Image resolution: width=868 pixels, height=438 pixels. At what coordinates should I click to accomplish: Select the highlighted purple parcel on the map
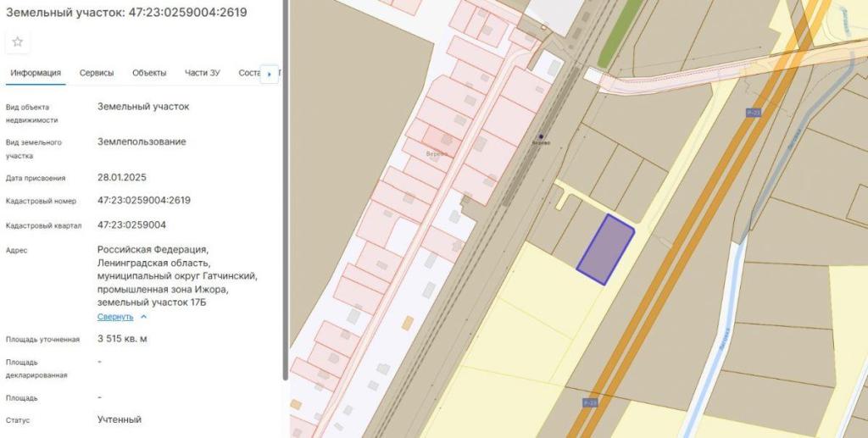pos(605,250)
